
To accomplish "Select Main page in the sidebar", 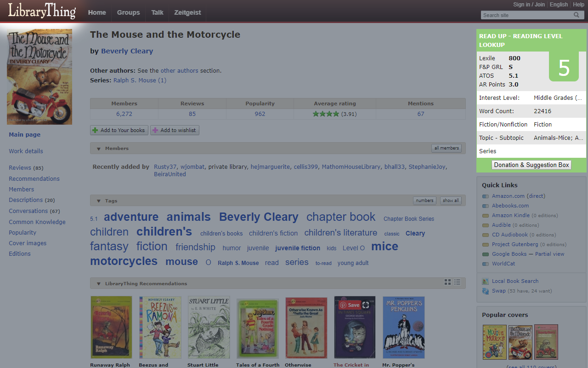I will (24, 135).
